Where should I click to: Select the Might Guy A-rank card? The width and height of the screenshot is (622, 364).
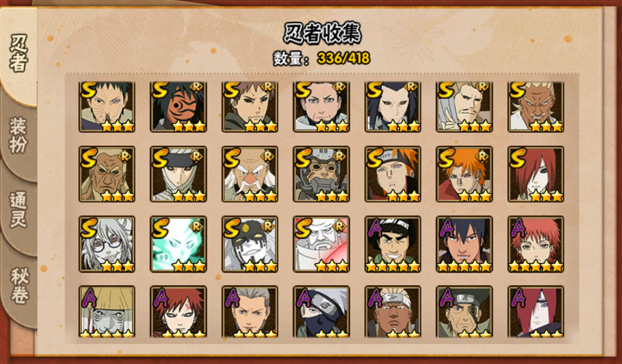click(393, 244)
